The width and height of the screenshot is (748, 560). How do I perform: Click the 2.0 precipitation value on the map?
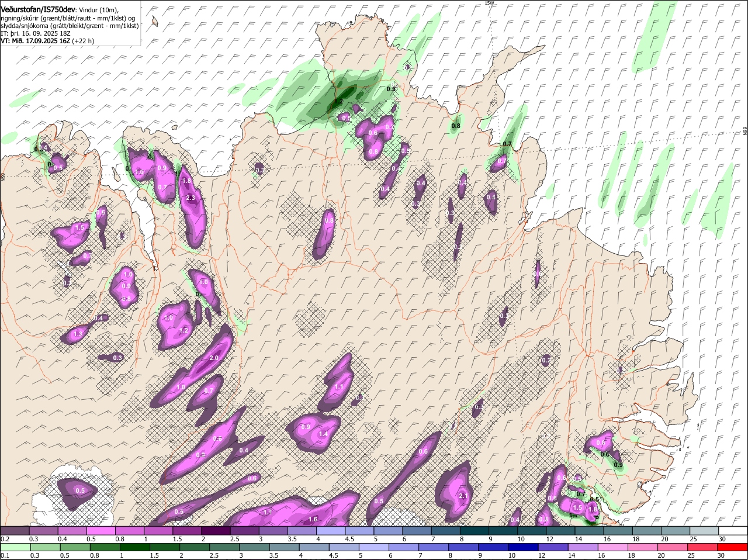213,358
